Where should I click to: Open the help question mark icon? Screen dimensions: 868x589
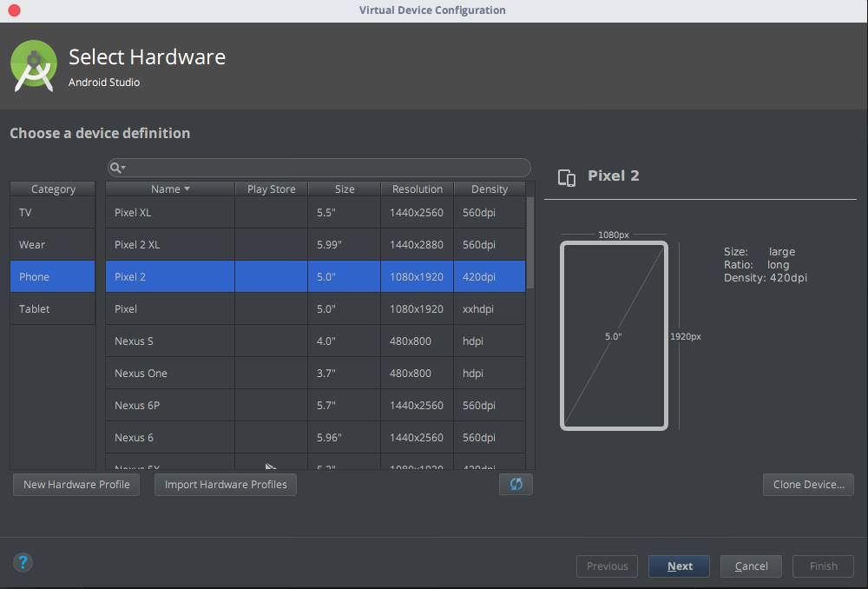point(23,562)
